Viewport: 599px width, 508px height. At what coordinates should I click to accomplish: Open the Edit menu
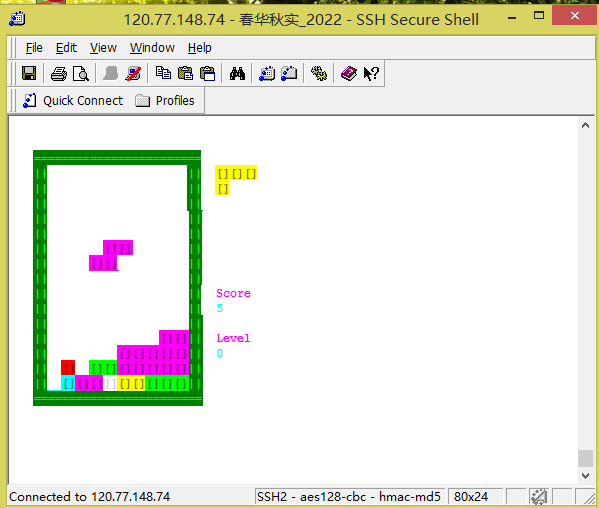tap(66, 48)
